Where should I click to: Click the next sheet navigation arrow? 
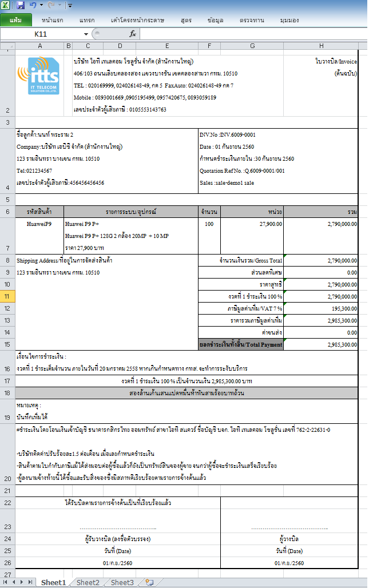pyautogui.click(x=21, y=582)
